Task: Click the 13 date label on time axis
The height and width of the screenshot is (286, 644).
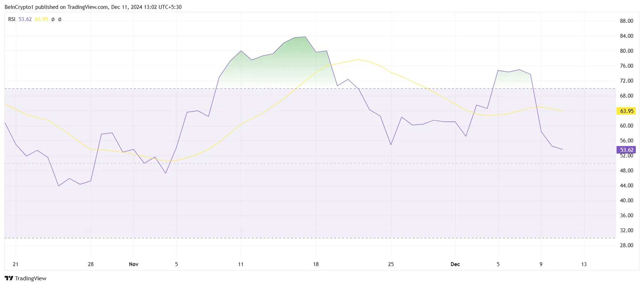Action: pos(584,264)
